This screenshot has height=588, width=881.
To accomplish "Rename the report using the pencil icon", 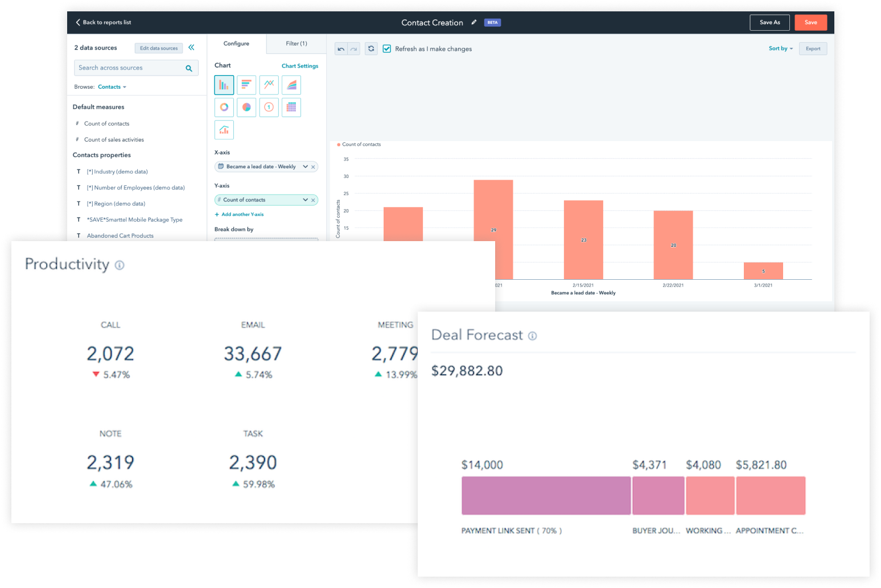I will click(x=474, y=22).
